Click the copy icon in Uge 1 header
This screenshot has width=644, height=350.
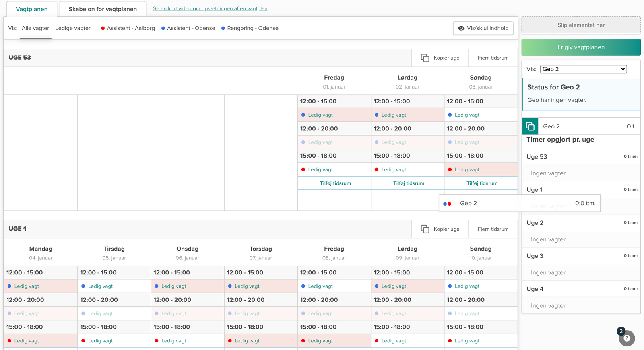[x=425, y=229]
